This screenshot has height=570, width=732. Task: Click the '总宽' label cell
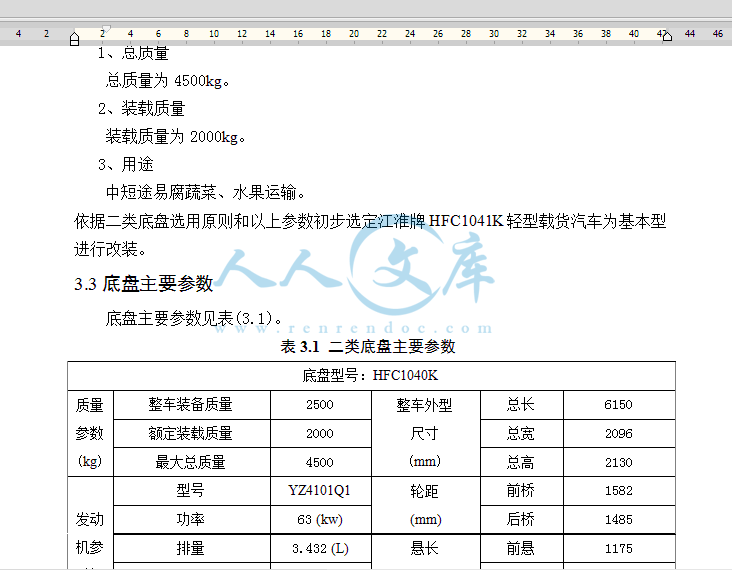point(521,434)
